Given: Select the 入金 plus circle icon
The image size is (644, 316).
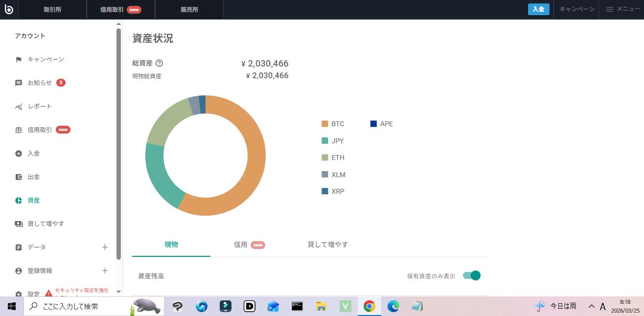Looking at the screenshot, I should click(19, 154).
